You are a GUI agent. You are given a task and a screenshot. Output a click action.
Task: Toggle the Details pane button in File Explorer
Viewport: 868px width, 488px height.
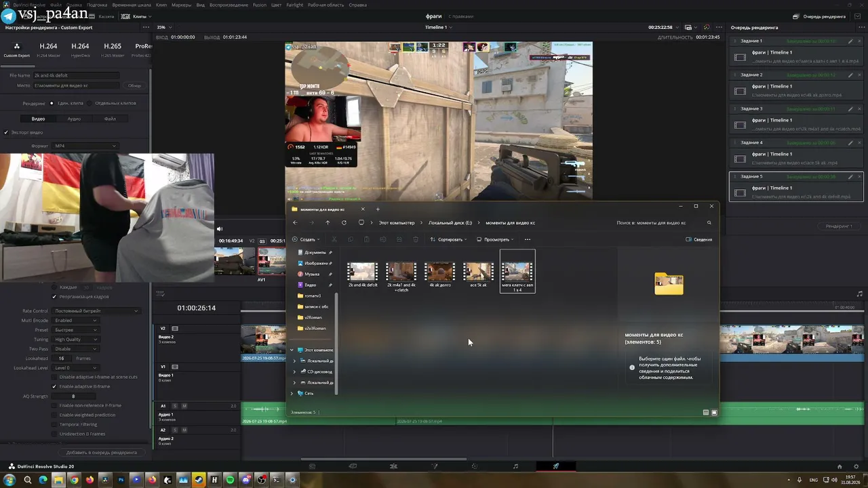(699, 239)
